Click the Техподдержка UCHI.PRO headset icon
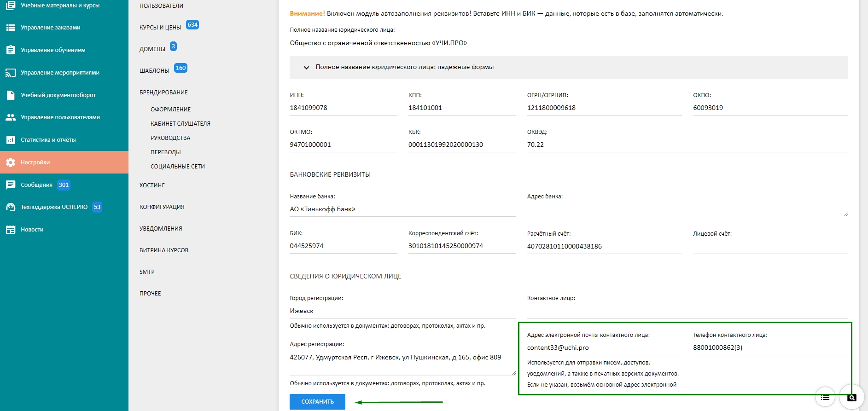The height and width of the screenshot is (411, 868). (11, 207)
